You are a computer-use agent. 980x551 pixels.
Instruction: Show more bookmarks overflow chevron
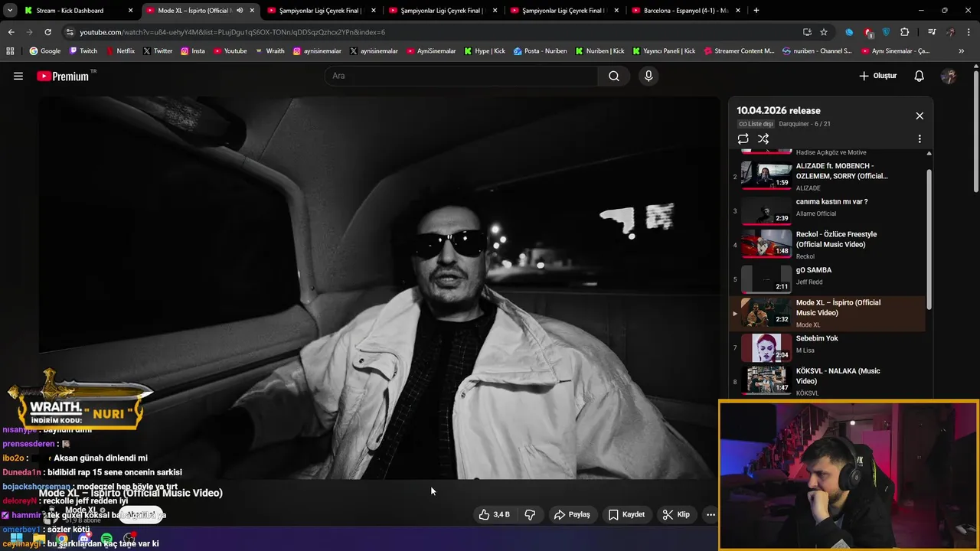pos(962,51)
